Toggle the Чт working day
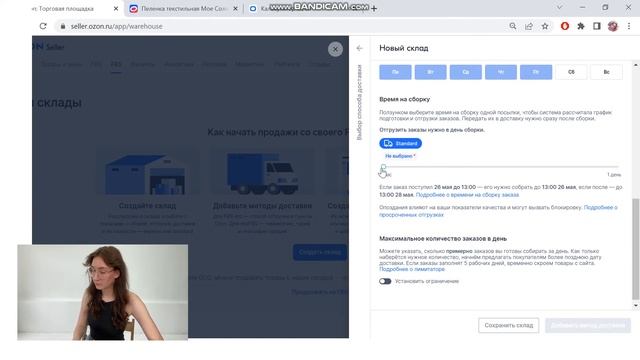The height and width of the screenshot is (360, 640). point(501,72)
